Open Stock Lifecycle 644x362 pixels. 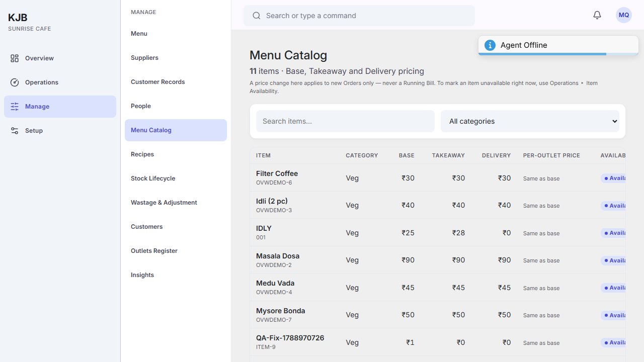click(176, 178)
